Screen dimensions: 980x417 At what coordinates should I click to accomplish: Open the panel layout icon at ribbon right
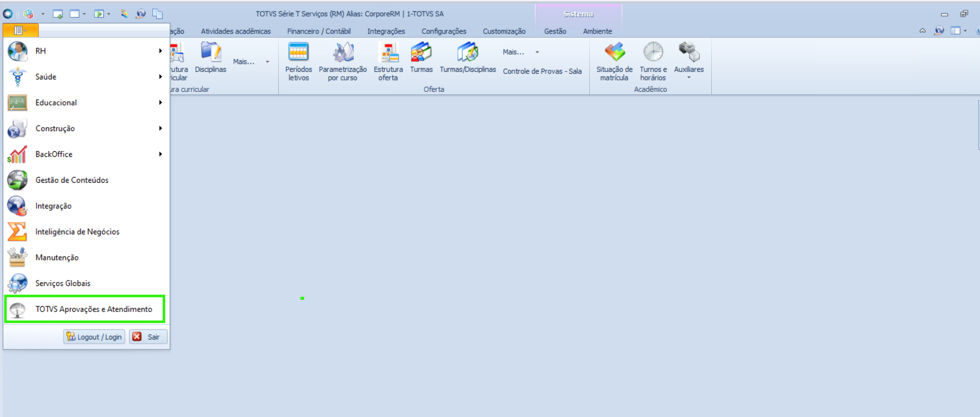pos(956,31)
